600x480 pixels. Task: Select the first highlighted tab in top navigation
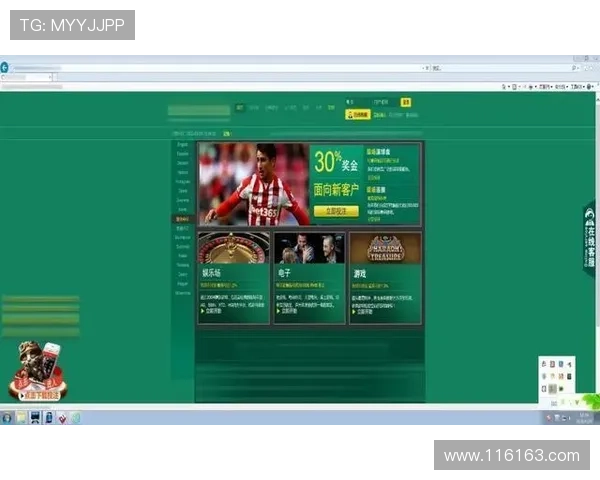point(240,106)
